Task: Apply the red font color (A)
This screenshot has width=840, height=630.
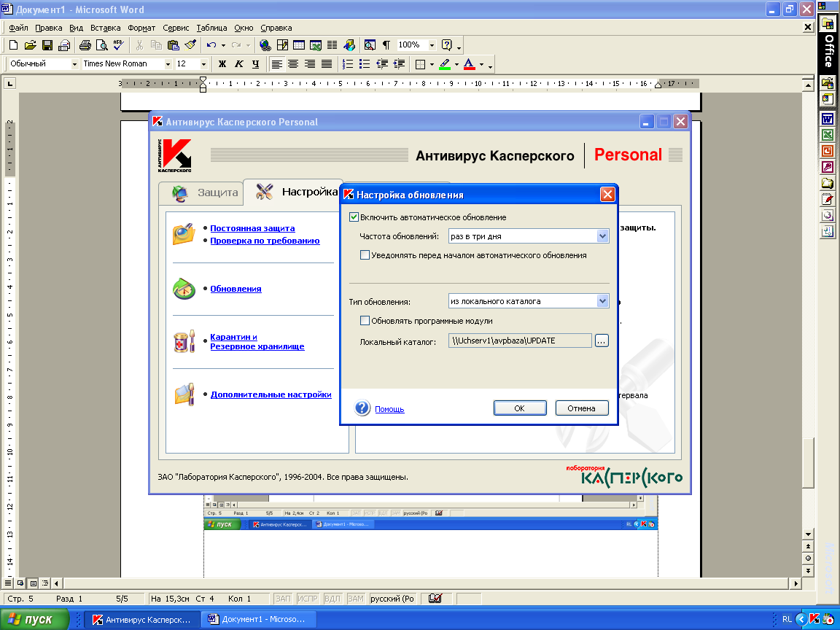Action: [470, 64]
